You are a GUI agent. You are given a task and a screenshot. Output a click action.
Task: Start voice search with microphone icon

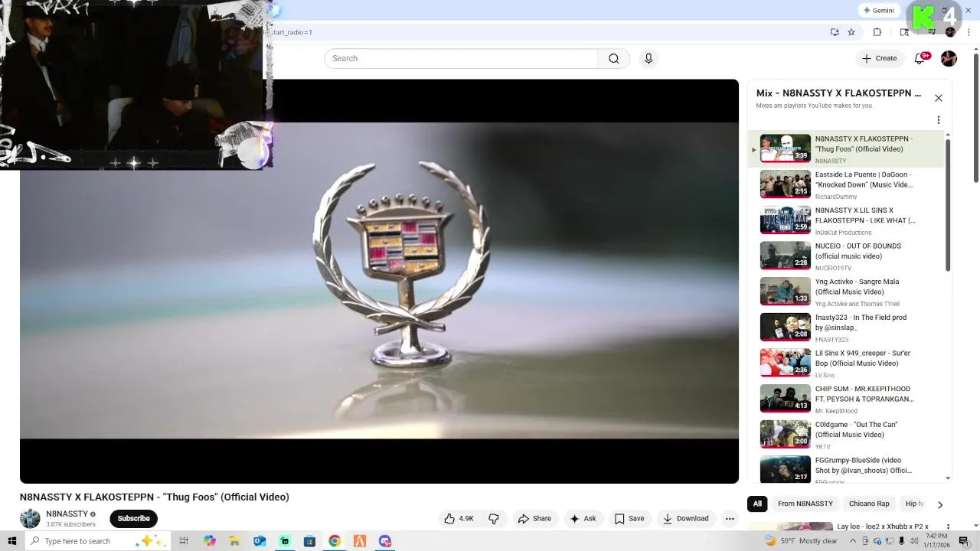click(x=648, y=59)
